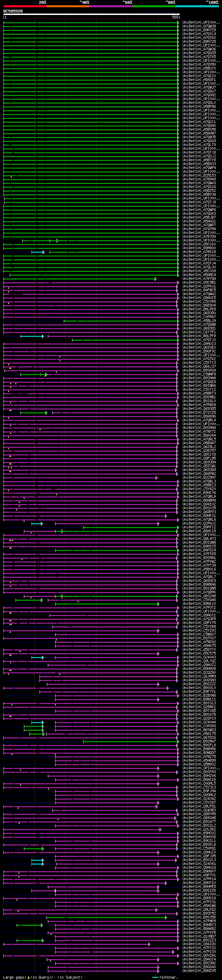Select hit label UniRef100_B2M153
Viewport: 222px width, 980px height.
(x=199, y=175)
